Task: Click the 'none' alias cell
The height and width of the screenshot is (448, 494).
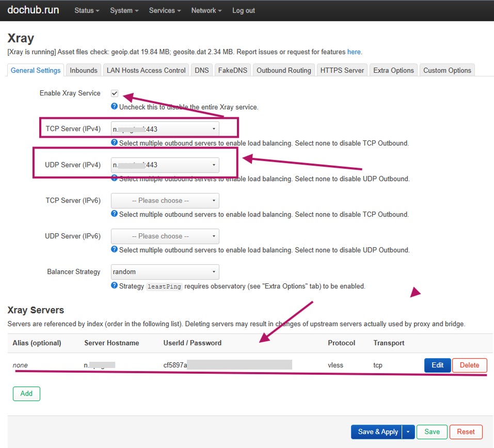Action: [x=20, y=365]
